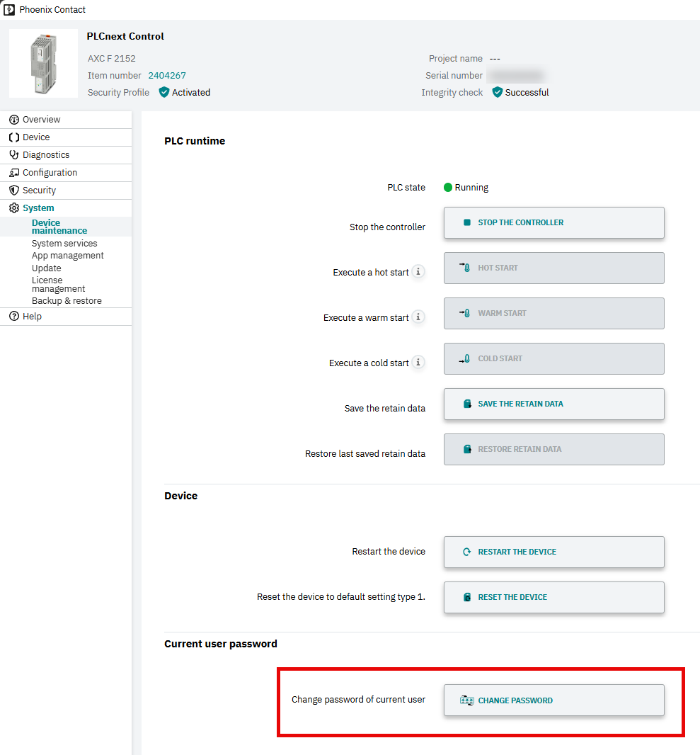Viewport: 700px width, 755px height.
Task: Click the warm start thermometer icon
Action: 465,313
